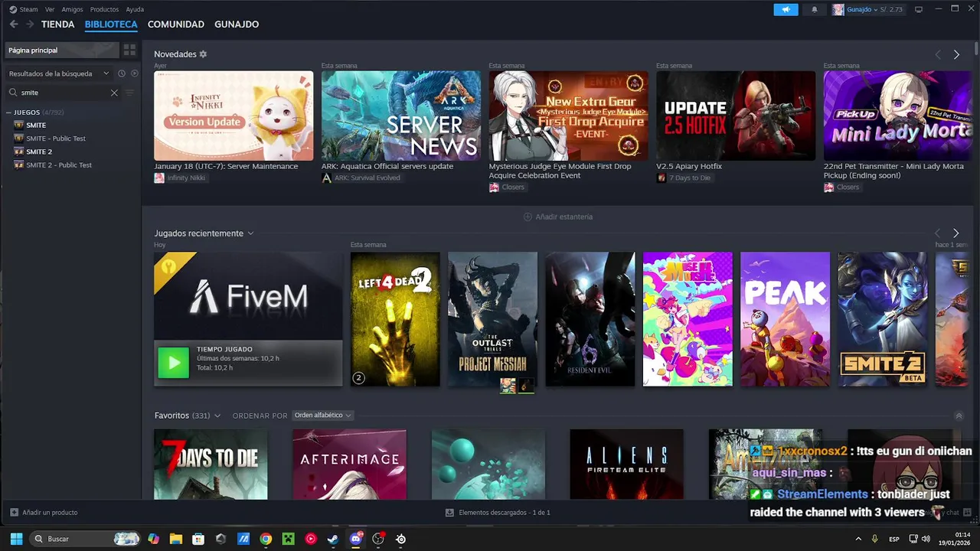
Task: Open Discord from the taskbar
Action: click(x=356, y=539)
